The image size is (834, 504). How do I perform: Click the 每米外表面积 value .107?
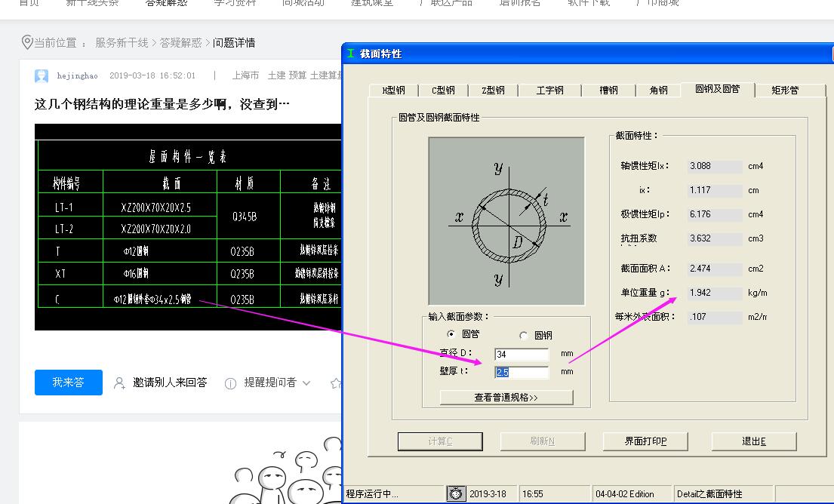[x=715, y=317]
